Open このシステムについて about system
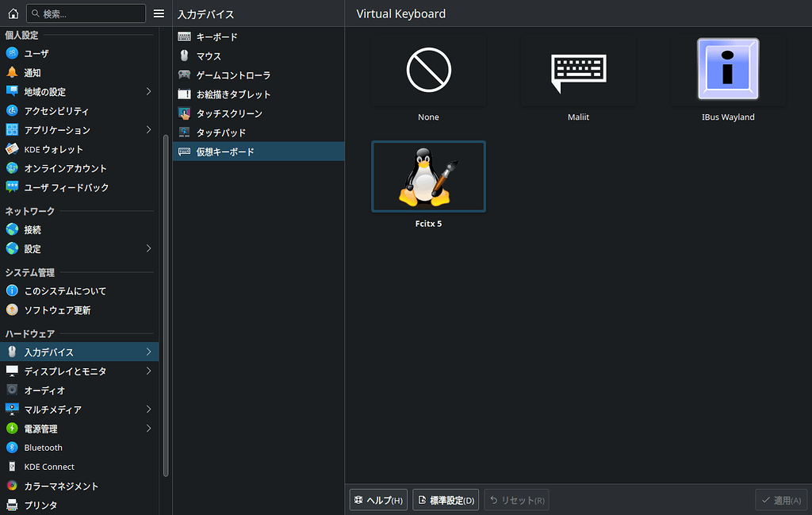 coord(79,290)
